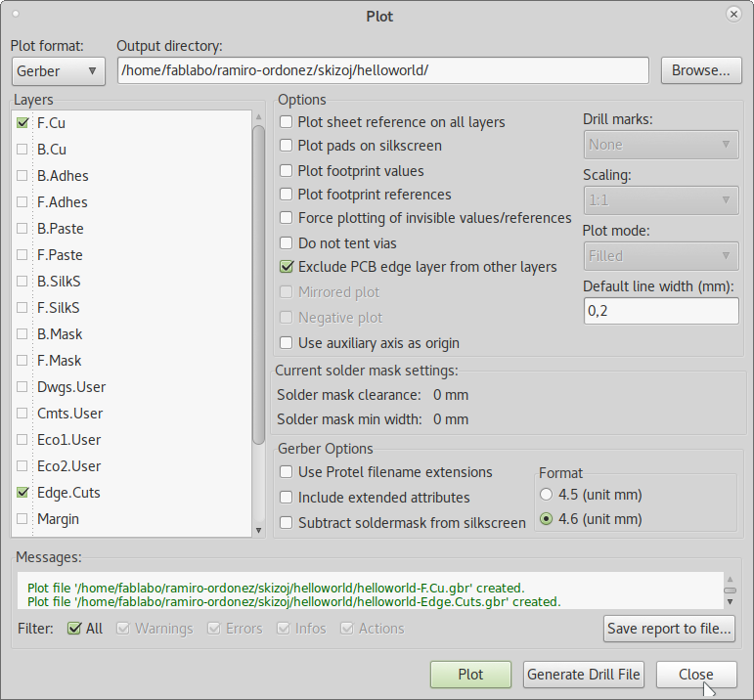Check the F.Adhes layer
The height and width of the screenshot is (700, 754).
pos(22,202)
